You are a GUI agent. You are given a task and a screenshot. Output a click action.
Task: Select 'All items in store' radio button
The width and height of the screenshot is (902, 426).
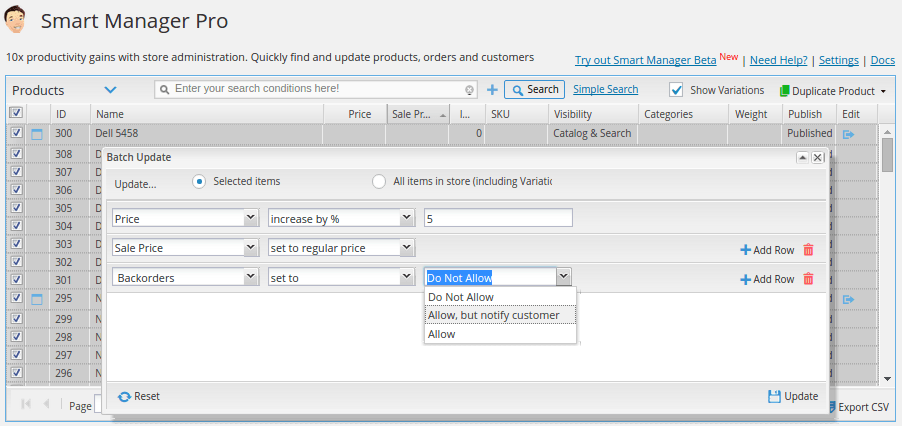379,182
